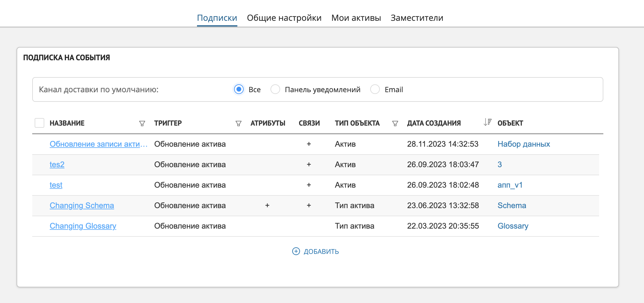The height and width of the screenshot is (303, 644).
Task: Click the Обновление актива trigger in the Changing Glossary row
Action: (190, 226)
